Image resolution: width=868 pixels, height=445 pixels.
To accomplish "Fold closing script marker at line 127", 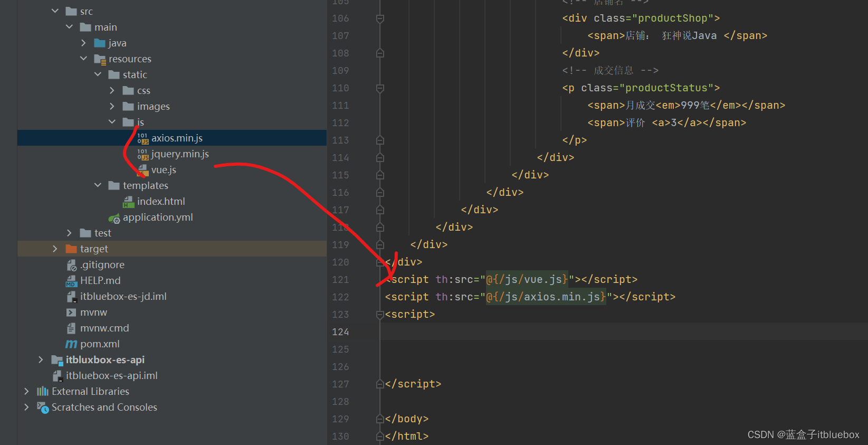I will coord(380,384).
